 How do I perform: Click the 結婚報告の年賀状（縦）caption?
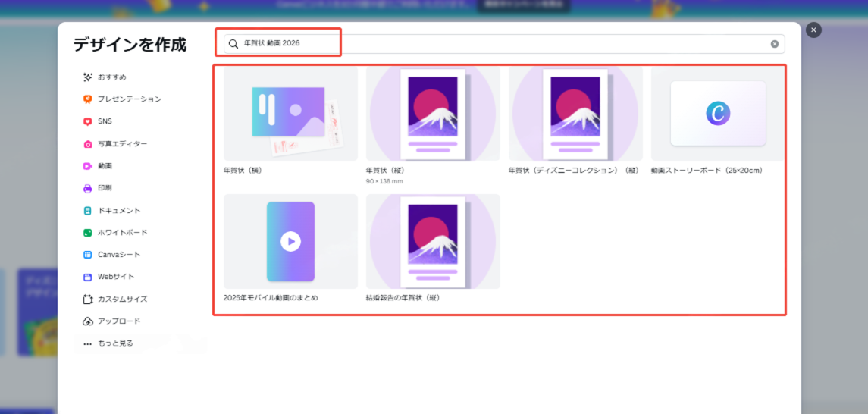tap(403, 298)
